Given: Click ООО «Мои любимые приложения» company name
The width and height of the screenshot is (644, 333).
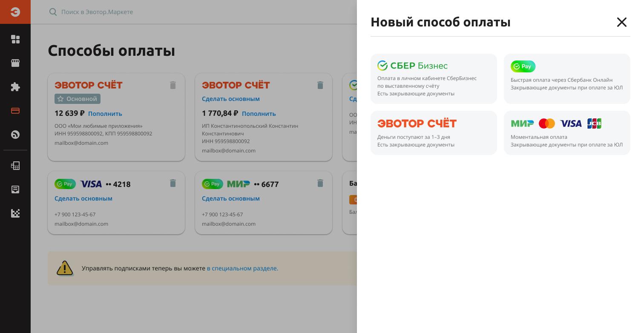Looking at the screenshot, I should [x=98, y=126].
